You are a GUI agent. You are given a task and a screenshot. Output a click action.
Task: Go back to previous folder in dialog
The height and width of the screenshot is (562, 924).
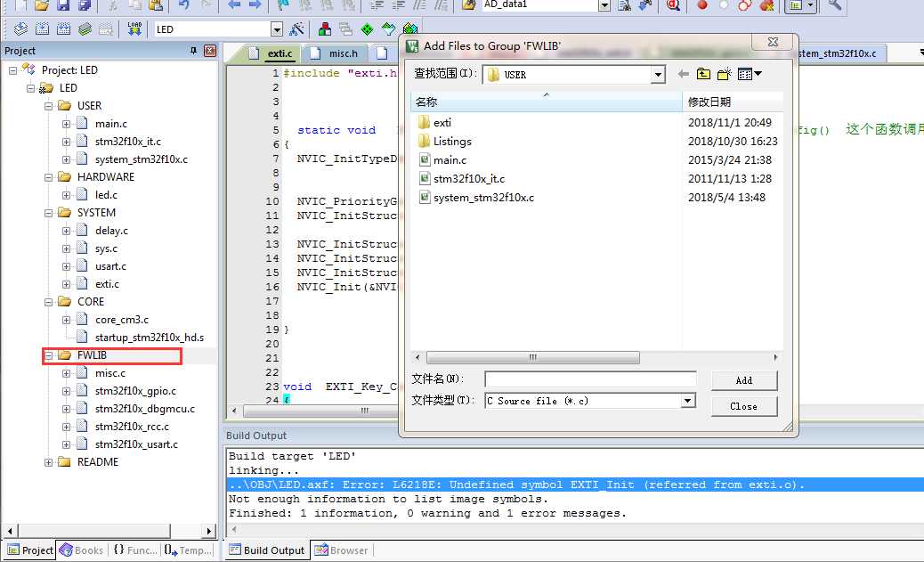coord(683,74)
